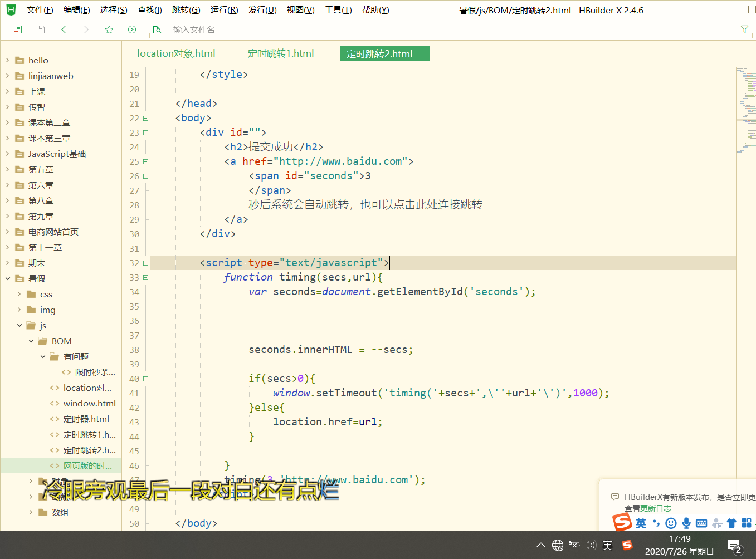Screen dimensions: 756x559
Task: Click the new file icon in toolbar
Action: coord(18,30)
